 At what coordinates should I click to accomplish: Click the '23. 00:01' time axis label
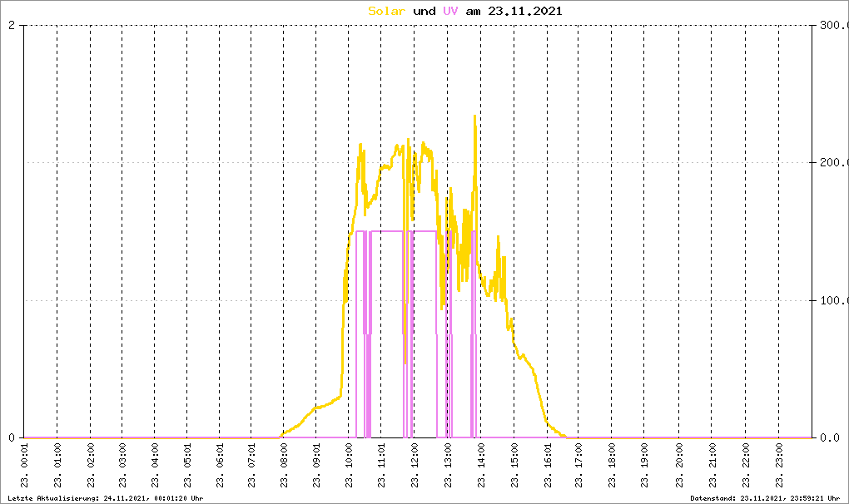(24, 466)
